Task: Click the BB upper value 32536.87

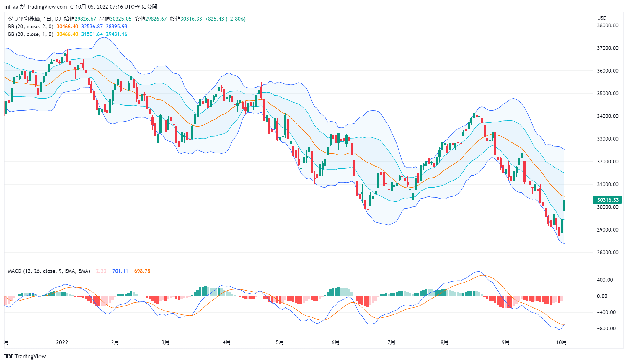Action: point(92,27)
